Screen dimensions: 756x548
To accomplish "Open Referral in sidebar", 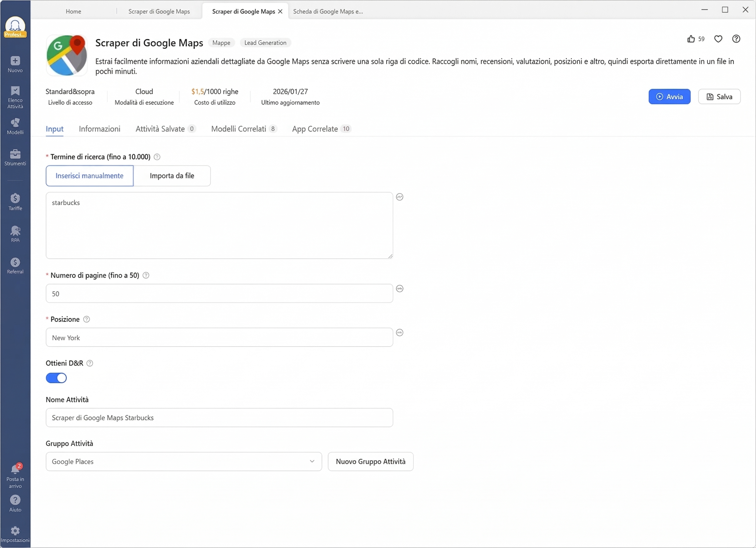I will click(15, 266).
